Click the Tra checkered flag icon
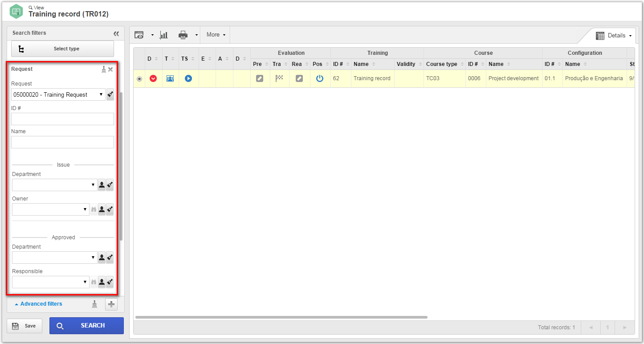644x344 pixels. (x=279, y=78)
